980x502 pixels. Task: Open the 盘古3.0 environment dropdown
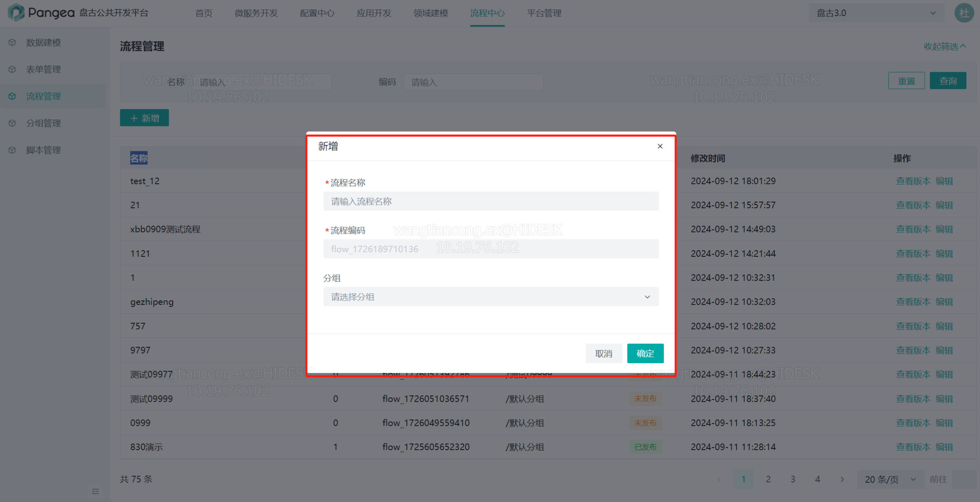[877, 13]
